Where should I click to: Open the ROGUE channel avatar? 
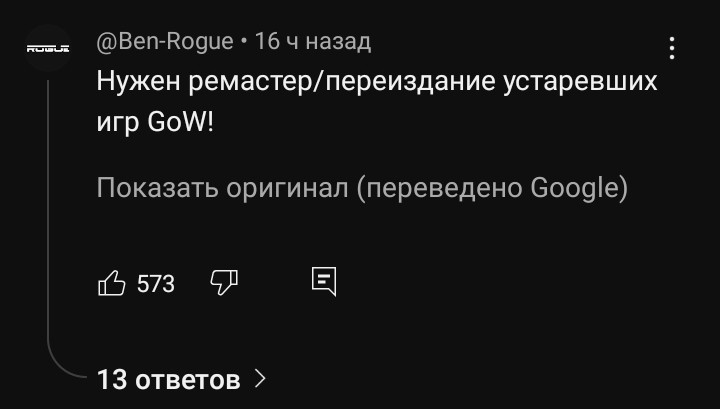(x=48, y=48)
